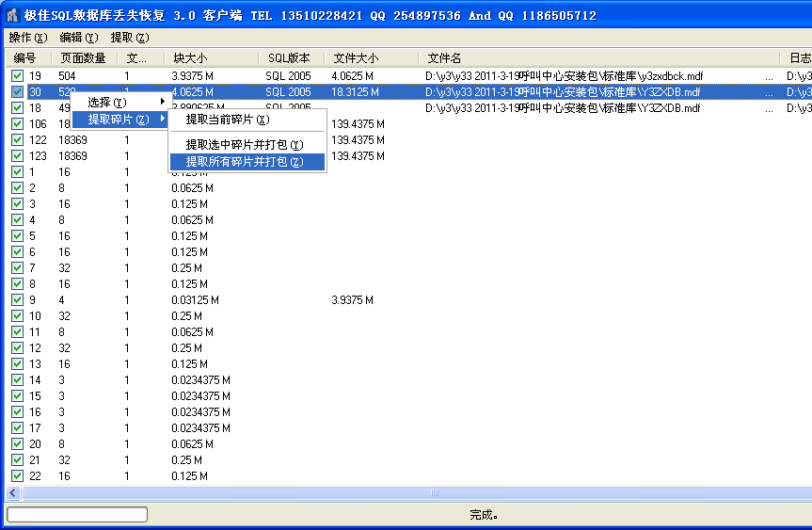Toggle the checkbox for row 122
The height and width of the screenshot is (530, 812).
(x=17, y=140)
